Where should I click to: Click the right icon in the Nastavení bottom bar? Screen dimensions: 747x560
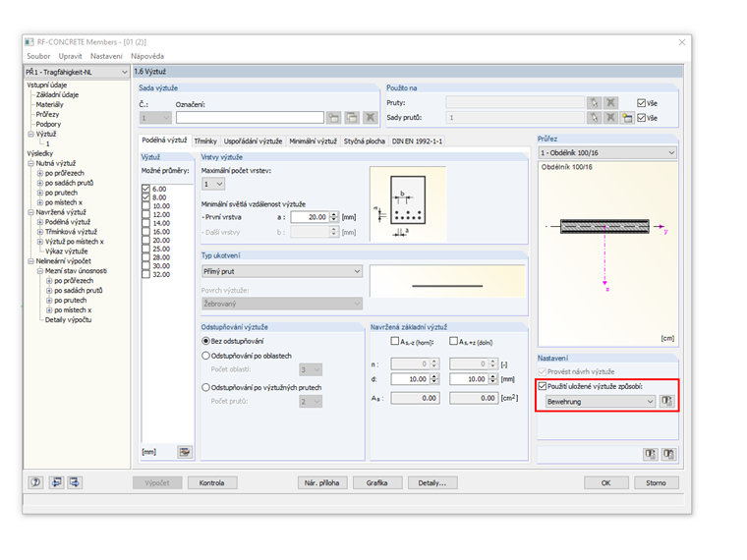668,454
